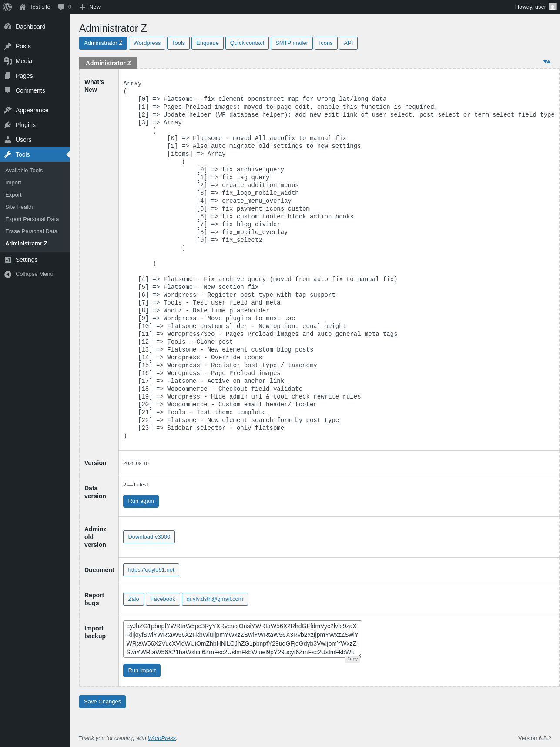Screen dimensions: 560x747
Task: Open the user avatar icon
Action: pos(553,7)
